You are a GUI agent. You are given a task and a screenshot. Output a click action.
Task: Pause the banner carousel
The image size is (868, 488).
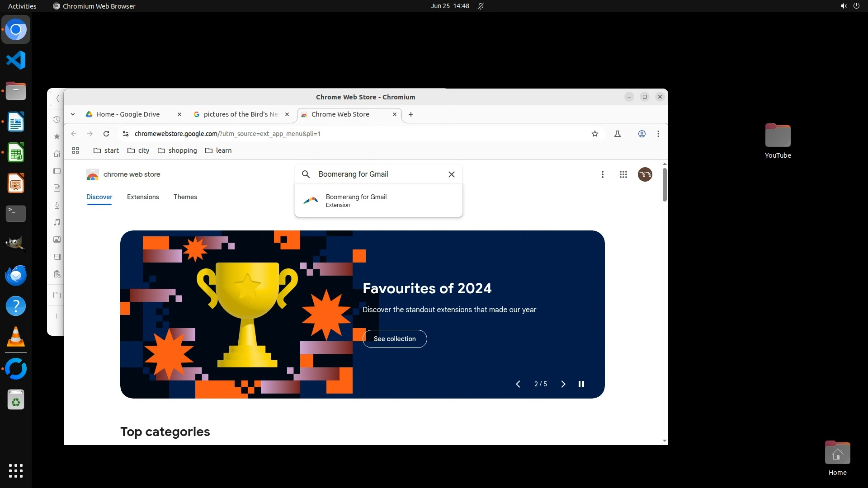tap(581, 384)
